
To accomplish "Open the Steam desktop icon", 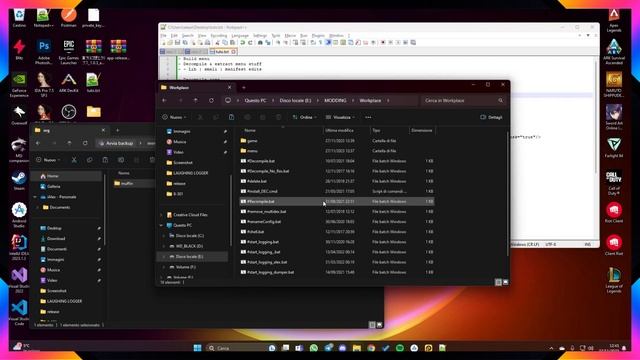I will tap(19, 180).
